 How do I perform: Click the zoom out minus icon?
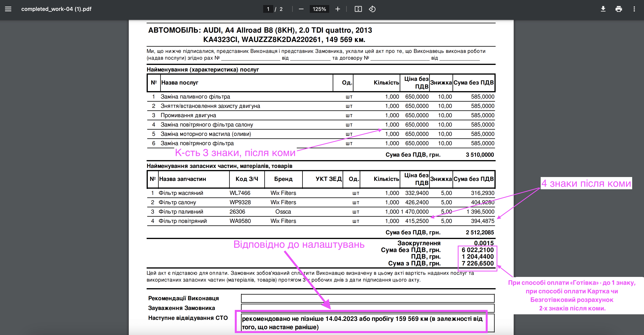click(301, 9)
